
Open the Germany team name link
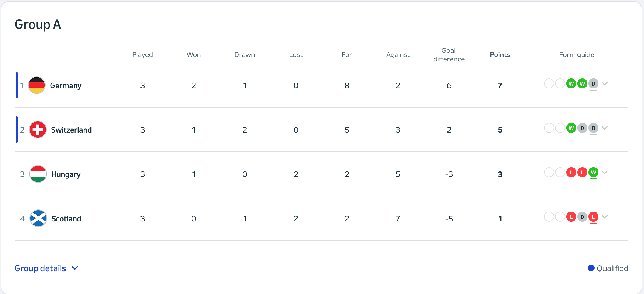[66, 85]
